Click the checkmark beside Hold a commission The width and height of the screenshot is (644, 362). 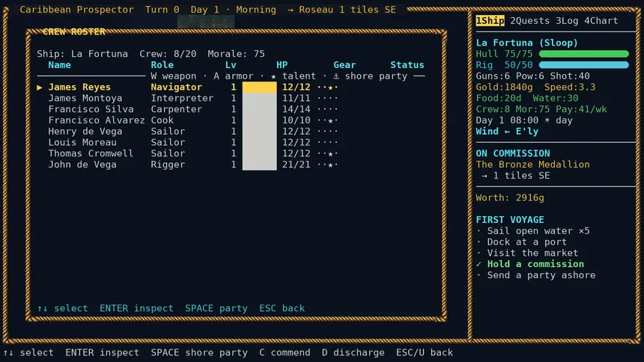coord(479,264)
